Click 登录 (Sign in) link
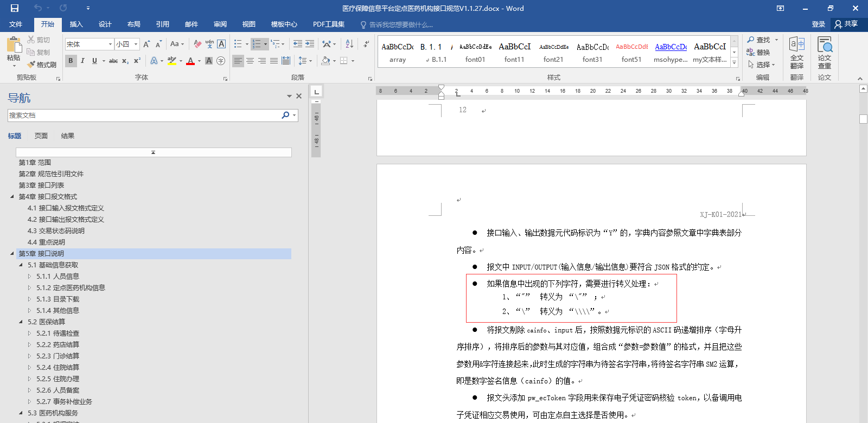Screen dimensions: 868x423 pos(818,24)
